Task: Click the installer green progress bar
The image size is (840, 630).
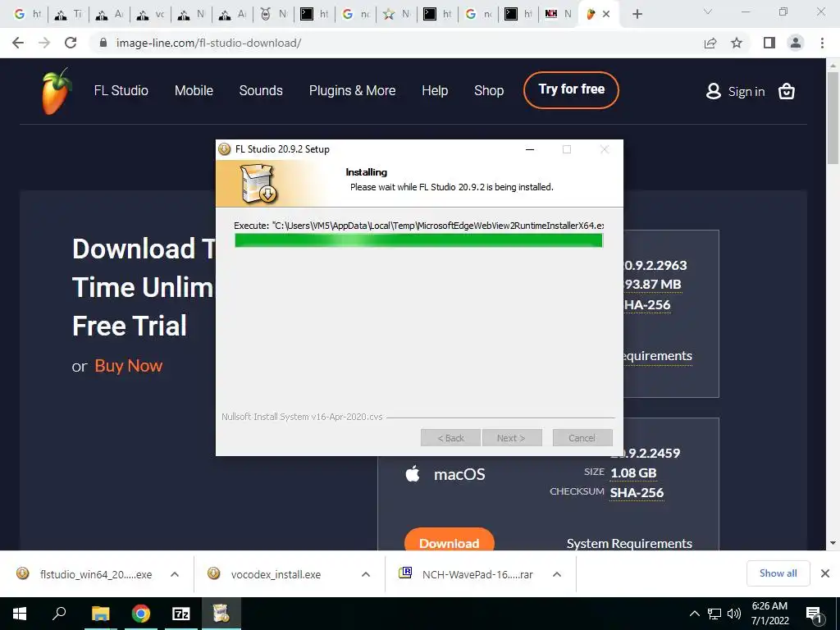Action: click(x=418, y=240)
